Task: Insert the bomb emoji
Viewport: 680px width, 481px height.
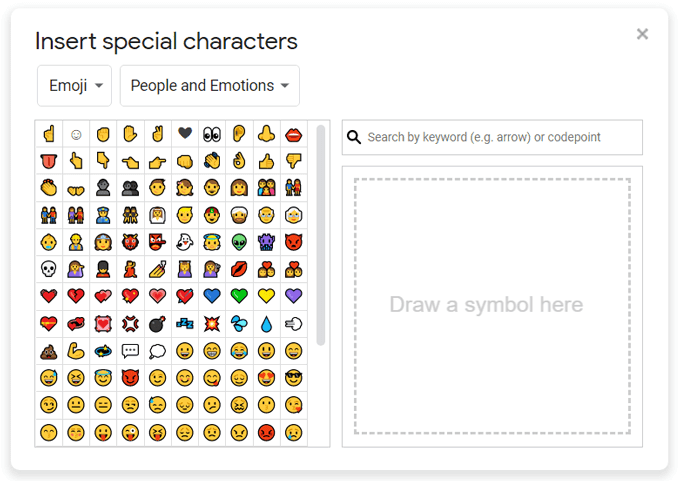Action: [157, 323]
